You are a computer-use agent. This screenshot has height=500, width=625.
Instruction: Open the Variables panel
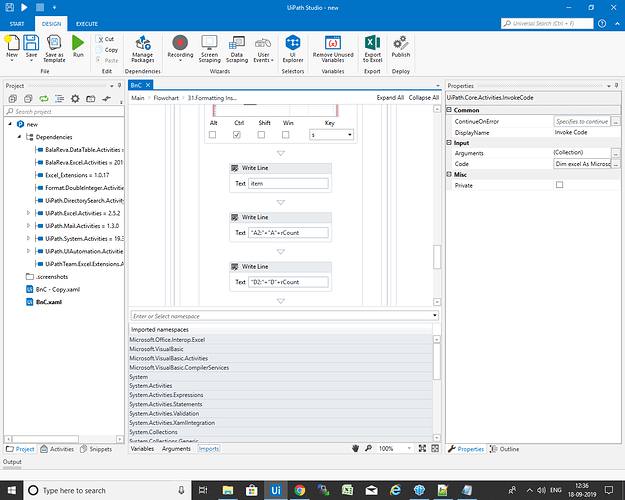(x=142, y=449)
